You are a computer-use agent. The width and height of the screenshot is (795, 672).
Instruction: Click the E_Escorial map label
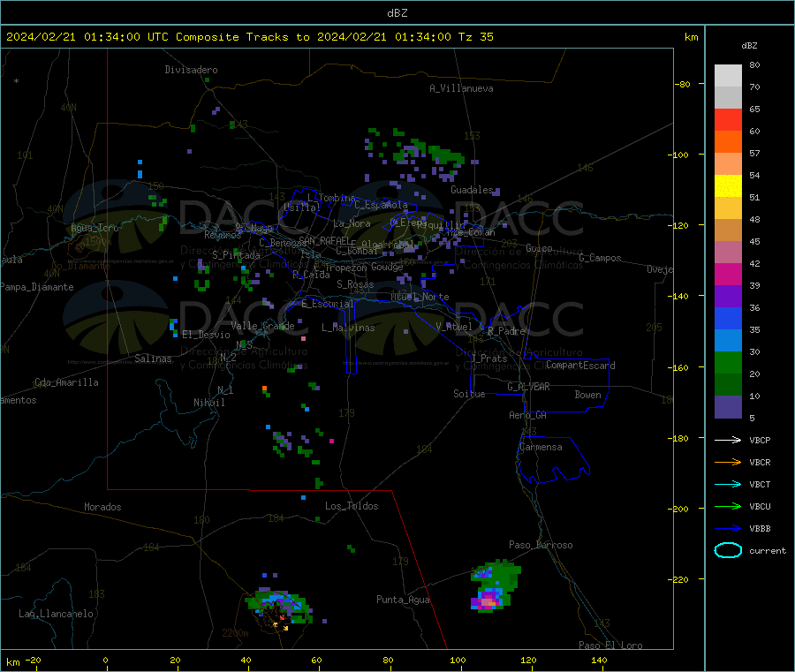328,304
